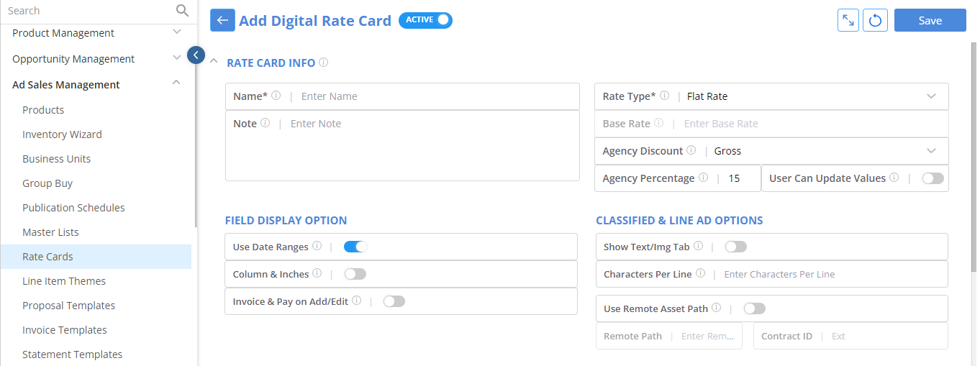The image size is (980, 366).
Task: Open the Agency Discount dropdown
Action: pyautogui.click(x=771, y=151)
